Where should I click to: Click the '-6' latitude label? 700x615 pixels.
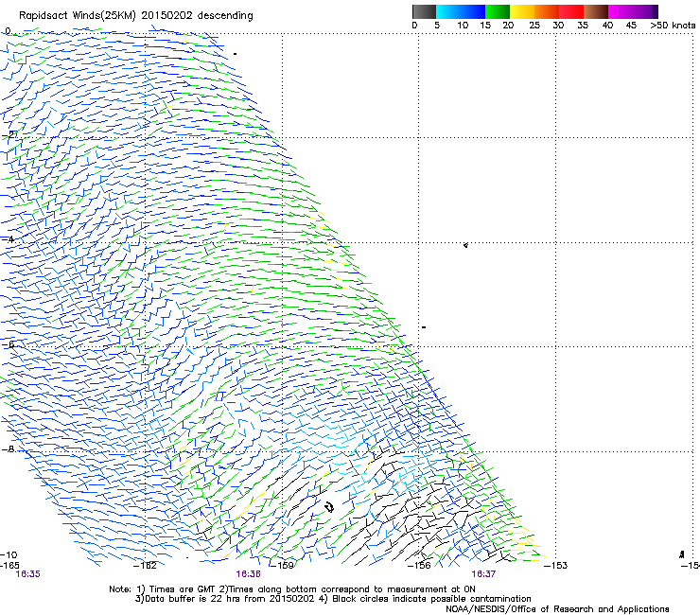tap(8, 344)
